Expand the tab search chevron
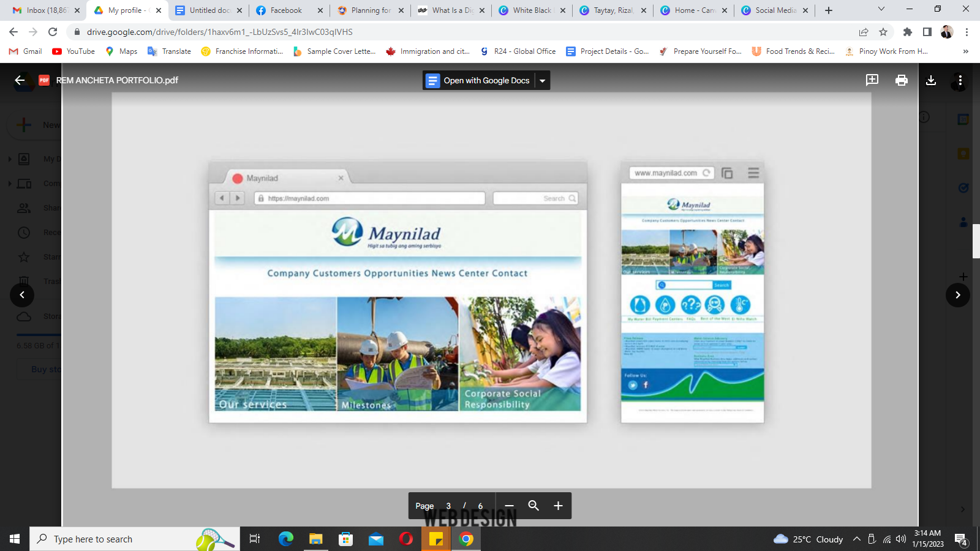This screenshot has height=551, width=980. pos(881,9)
